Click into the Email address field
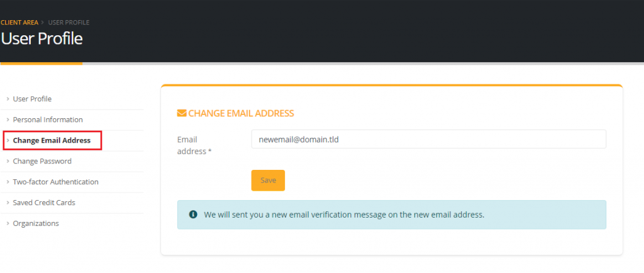Image resolution: width=644 pixels, height=273 pixels. [x=428, y=139]
